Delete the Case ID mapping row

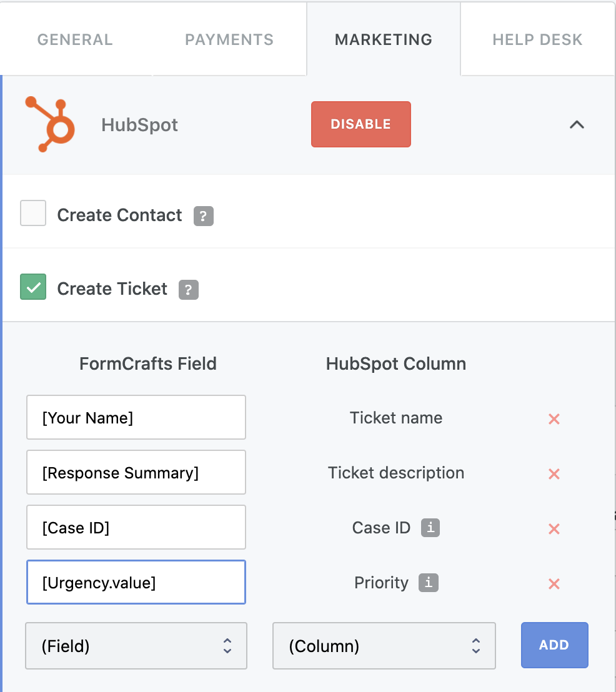tap(554, 529)
